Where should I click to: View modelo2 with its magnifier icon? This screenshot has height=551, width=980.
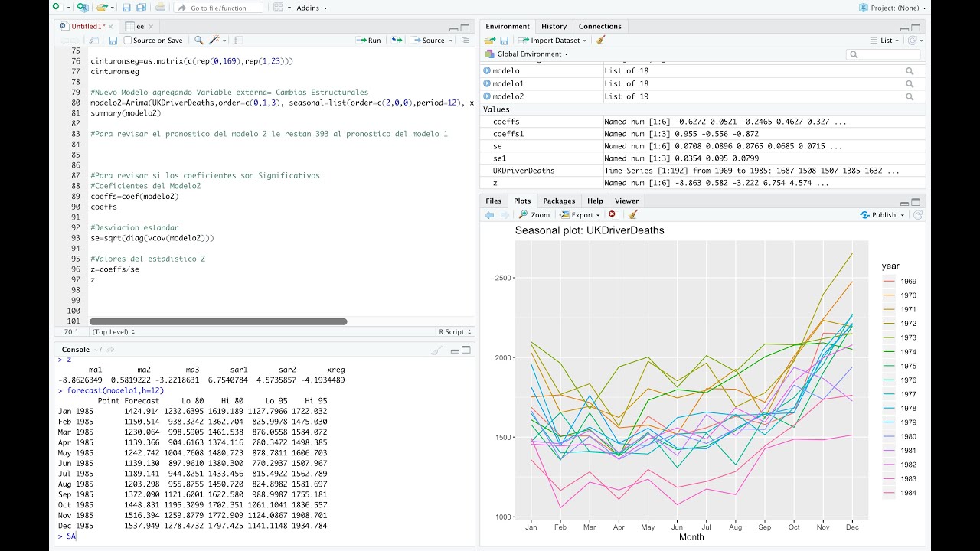click(910, 96)
